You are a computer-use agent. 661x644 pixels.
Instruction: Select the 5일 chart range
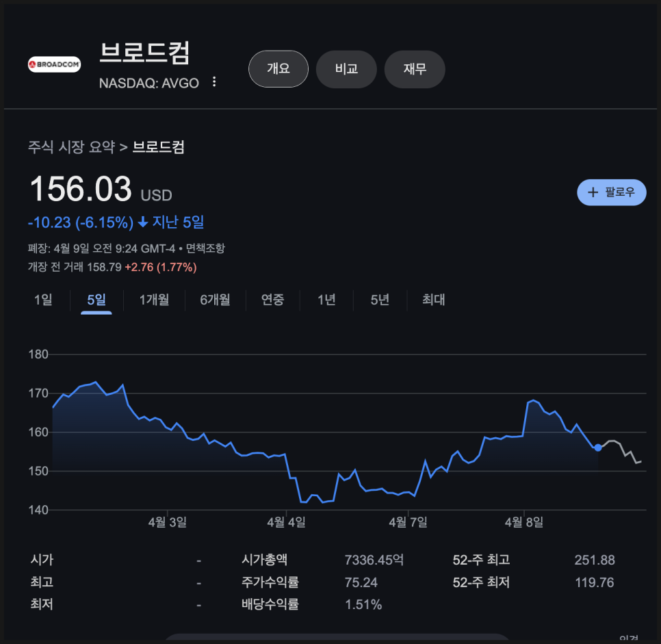tap(96, 300)
